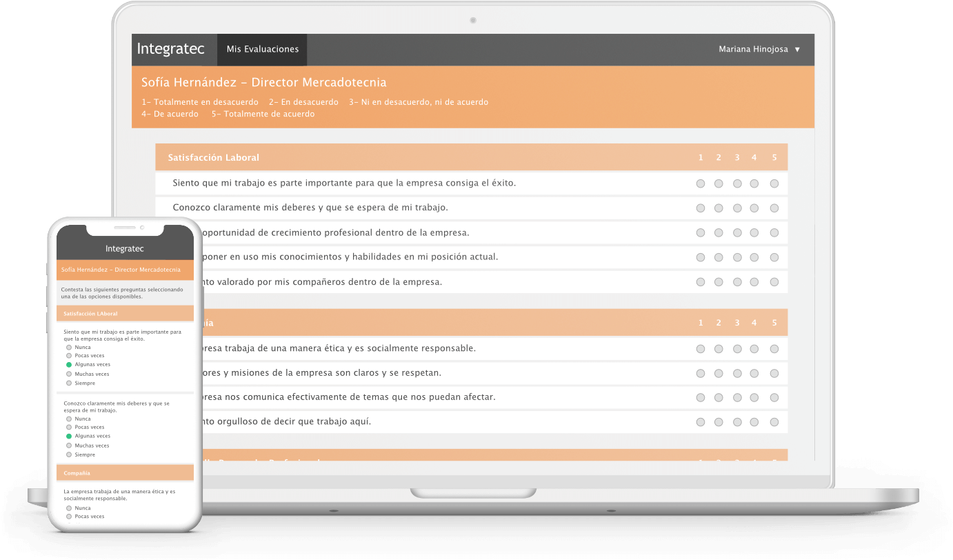Rate 'misiones de la empresa son claros' as 1
The image size is (953, 560).
tap(701, 373)
